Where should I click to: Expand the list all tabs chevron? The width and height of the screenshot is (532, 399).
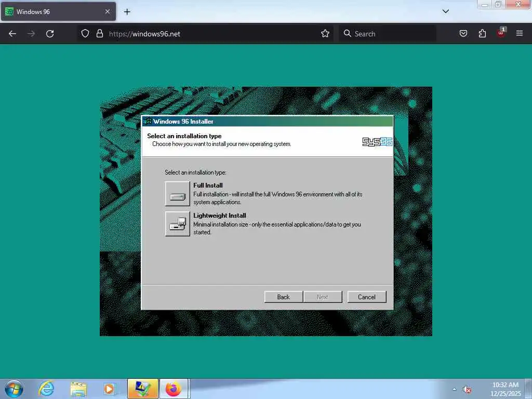(446, 11)
